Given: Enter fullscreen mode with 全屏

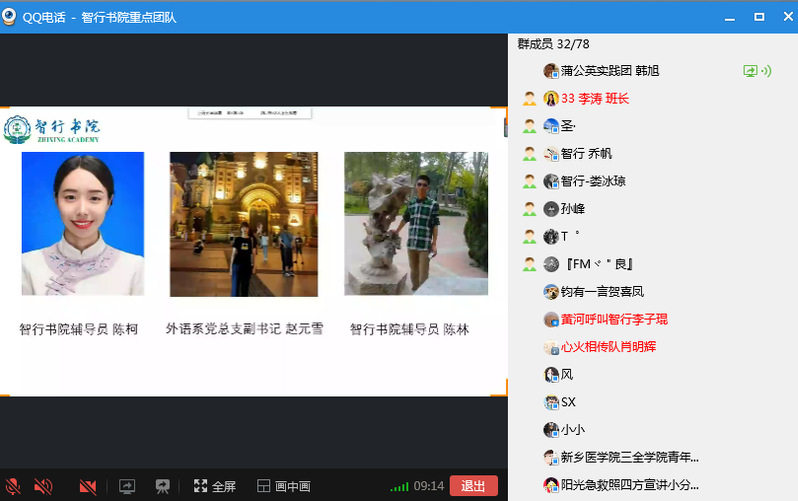Looking at the screenshot, I should coord(214,486).
